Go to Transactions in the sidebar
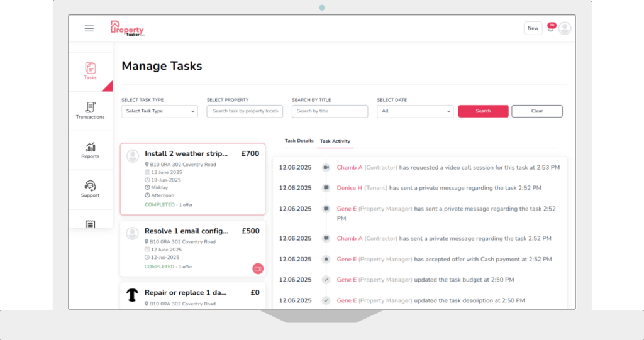The image size is (644, 340). click(91, 111)
